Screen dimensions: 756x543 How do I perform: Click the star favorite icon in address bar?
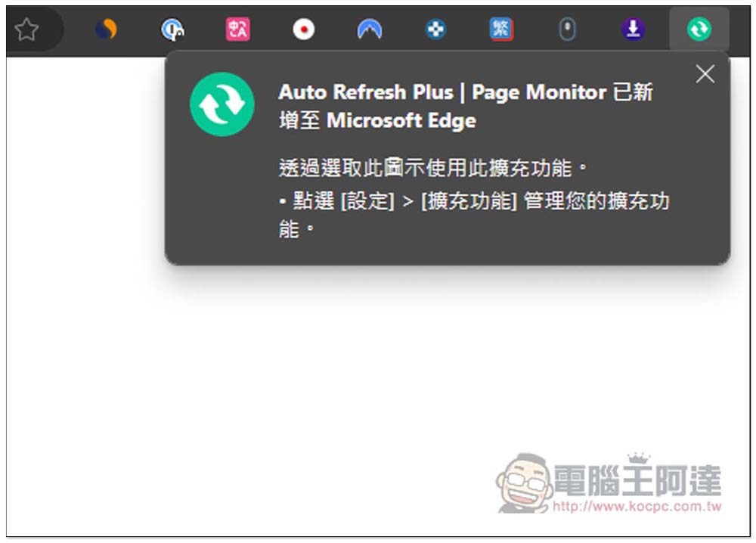pos(26,29)
